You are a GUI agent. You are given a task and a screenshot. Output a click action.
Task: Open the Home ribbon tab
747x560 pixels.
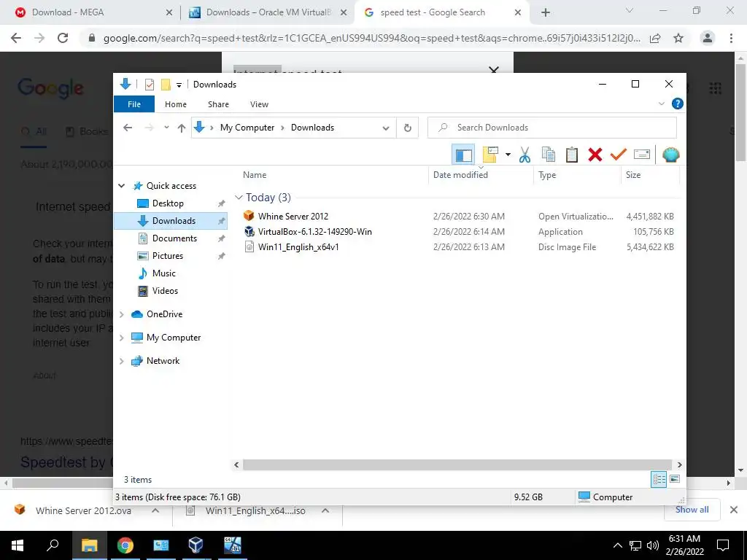click(176, 104)
